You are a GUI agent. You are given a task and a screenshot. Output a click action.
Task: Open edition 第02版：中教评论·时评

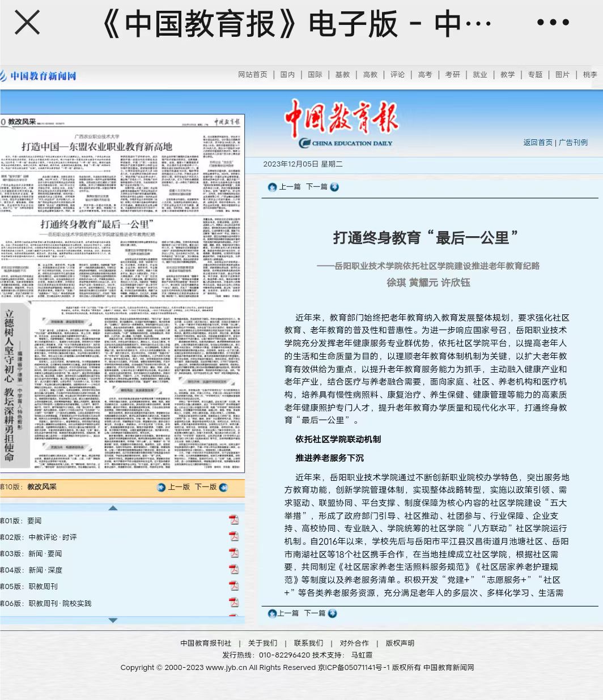[39, 537]
